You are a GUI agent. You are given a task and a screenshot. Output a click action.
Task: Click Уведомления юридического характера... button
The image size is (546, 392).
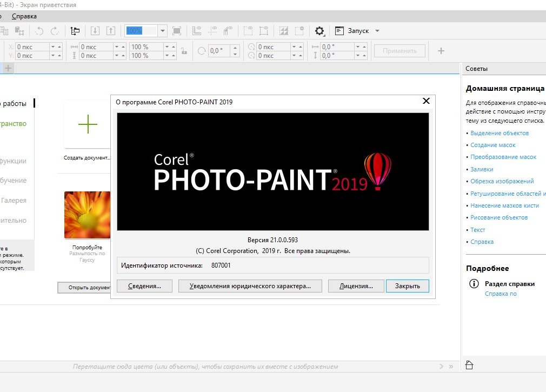250,286
